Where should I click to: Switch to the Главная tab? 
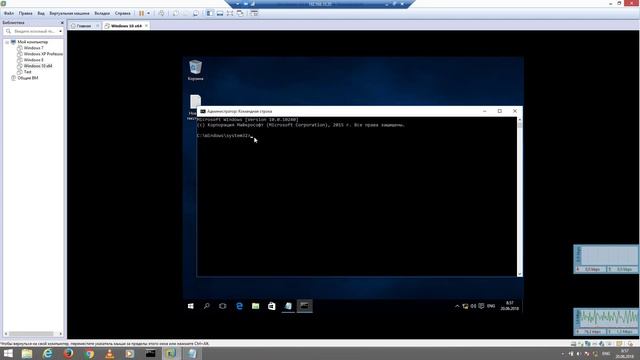pyautogui.click(x=84, y=26)
